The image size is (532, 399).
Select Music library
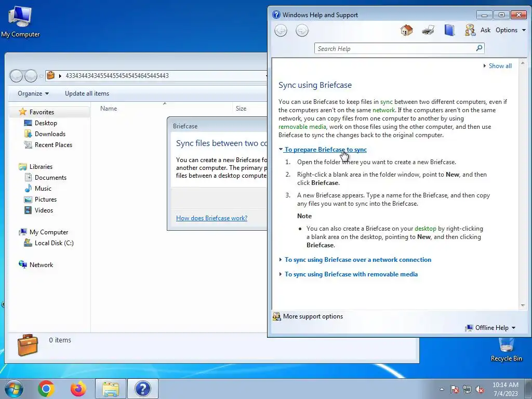tap(43, 189)
